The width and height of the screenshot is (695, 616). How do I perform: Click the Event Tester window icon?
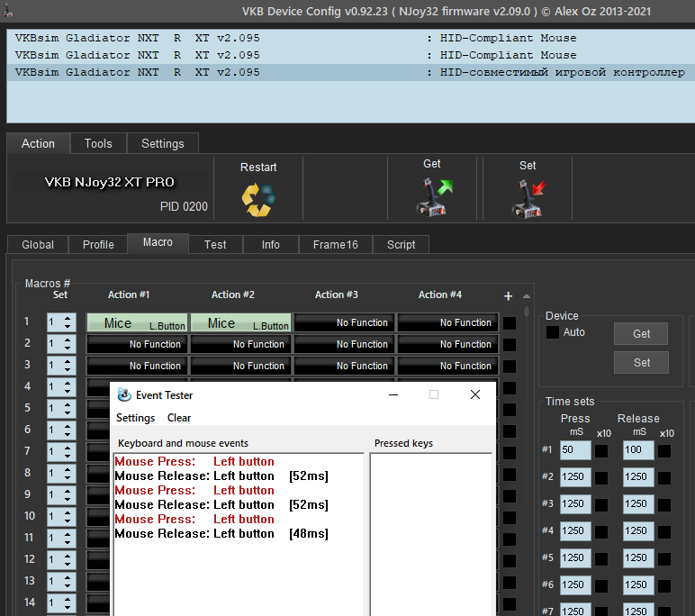pyautogui.click(x=124, y=394)
